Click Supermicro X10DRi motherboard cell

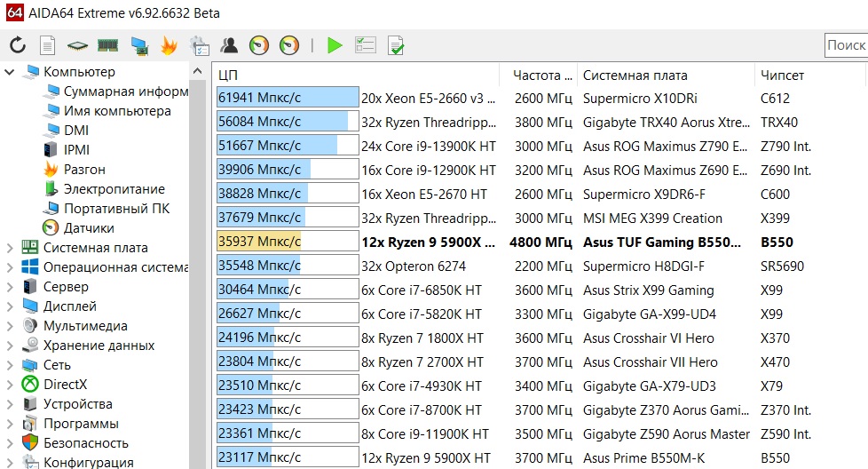(x=640, y=99)
